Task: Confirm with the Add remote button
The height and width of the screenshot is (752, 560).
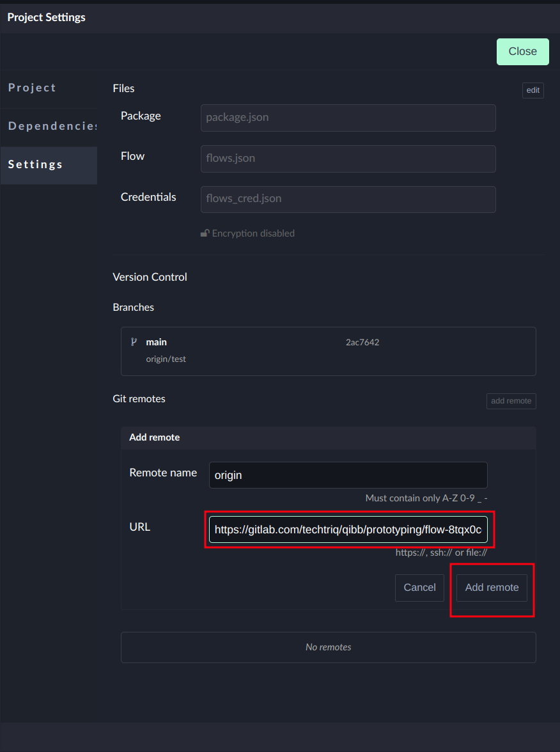Action: point(492,588)
